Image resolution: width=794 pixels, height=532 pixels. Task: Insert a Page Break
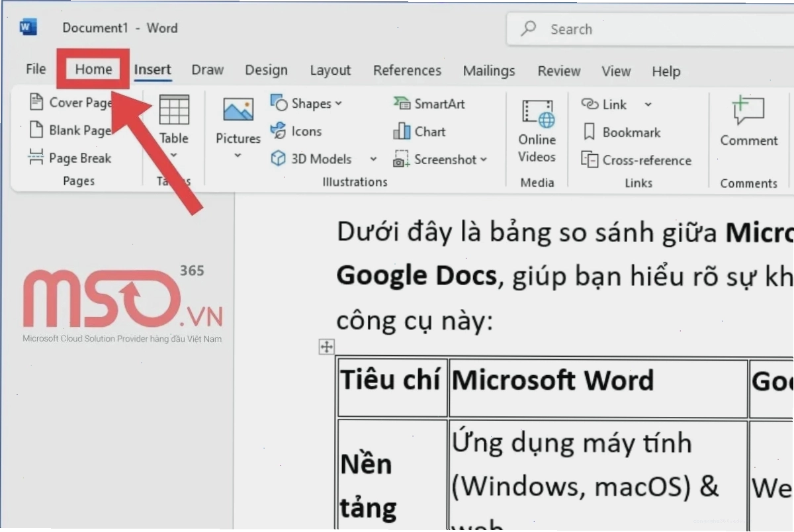(x=70, y=158)
